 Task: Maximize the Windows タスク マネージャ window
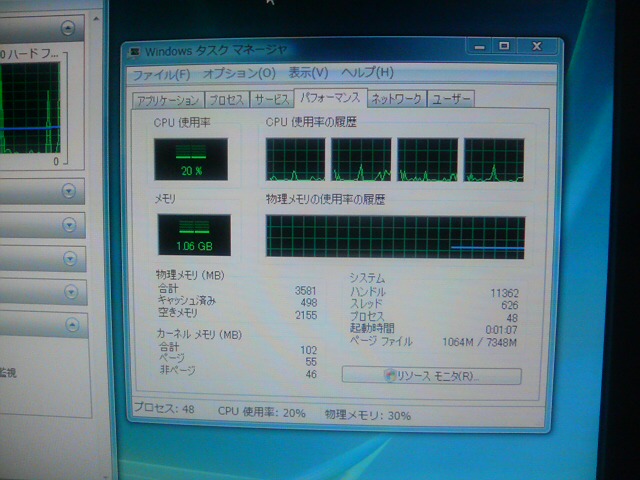click(x=504, y=46)
